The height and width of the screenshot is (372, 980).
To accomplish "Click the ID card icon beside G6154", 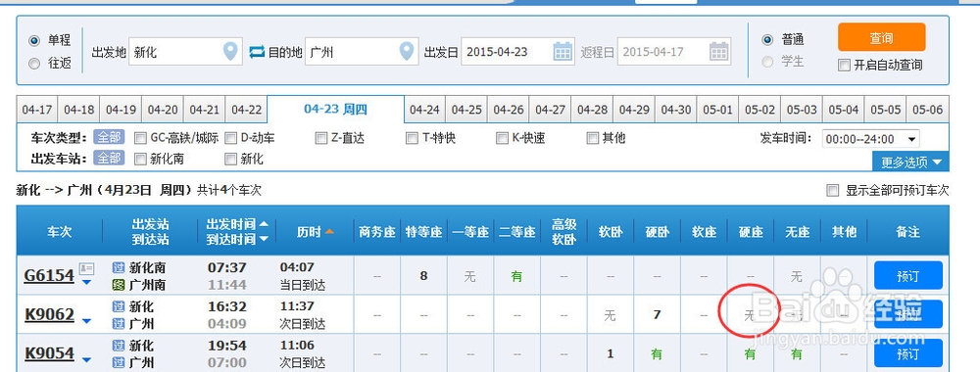I will 87,269.
